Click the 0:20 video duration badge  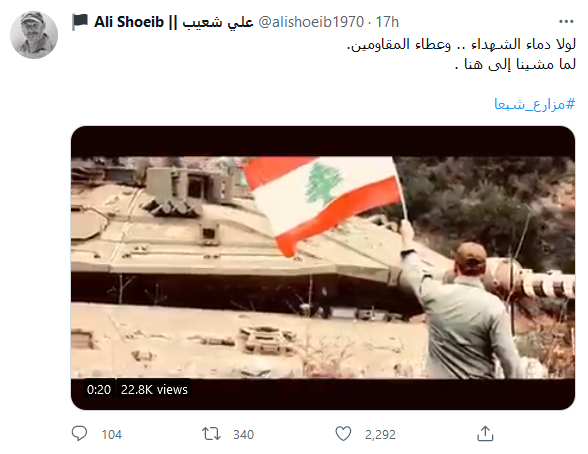[x=99, y=390]
